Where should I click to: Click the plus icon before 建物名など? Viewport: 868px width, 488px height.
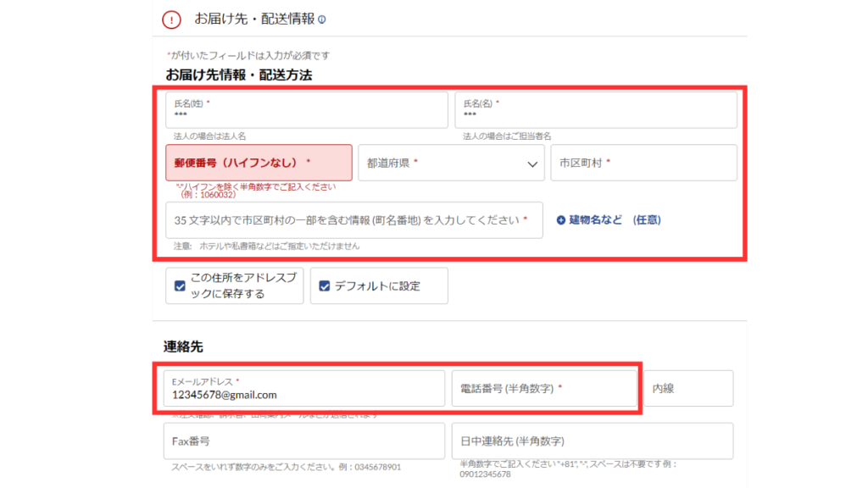point(560,220)
